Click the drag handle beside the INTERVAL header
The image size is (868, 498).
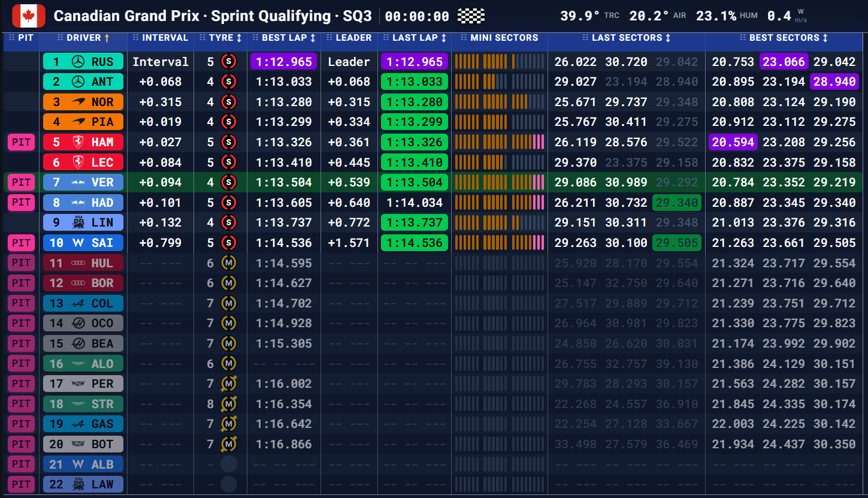click(x=135, y=38)
